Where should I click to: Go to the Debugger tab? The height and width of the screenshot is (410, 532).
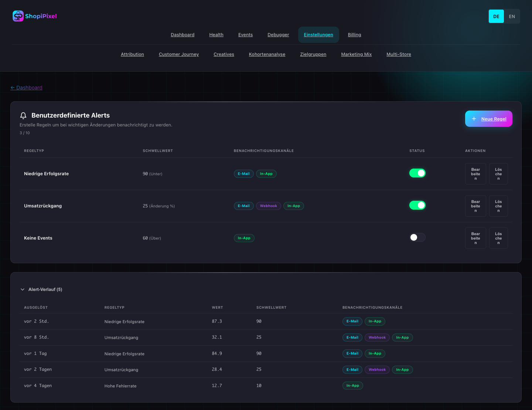[x=278, y=35]
